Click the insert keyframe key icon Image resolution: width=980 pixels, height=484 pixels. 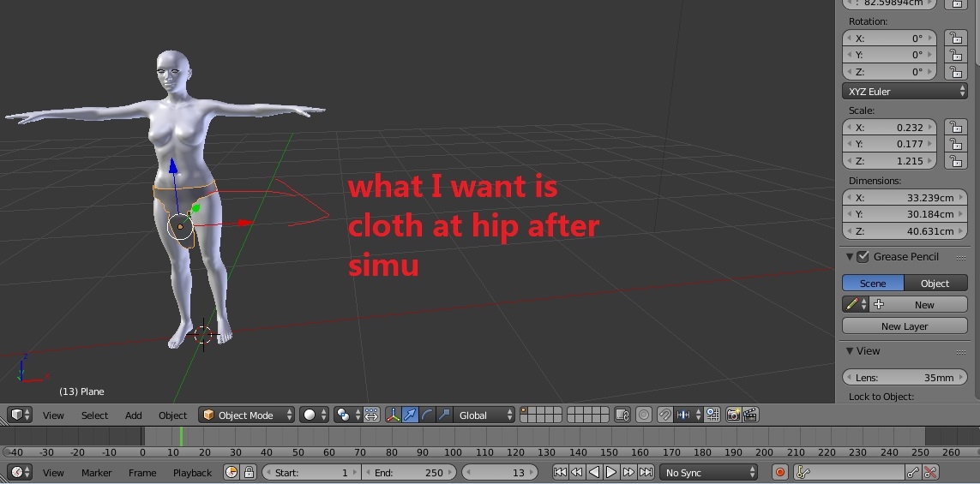click(x=912, y=472)
